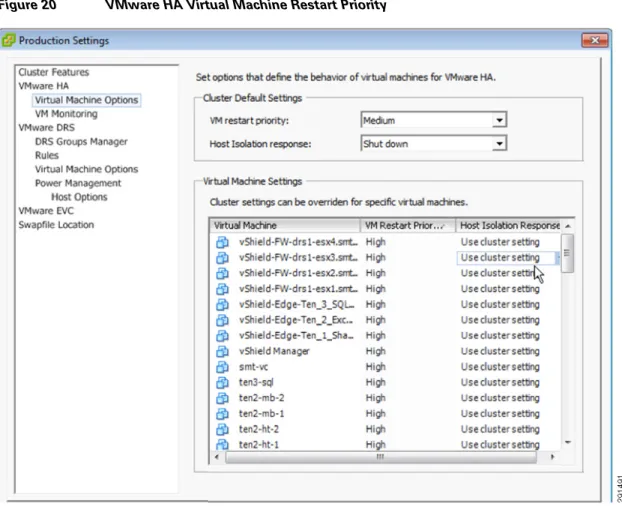
Task: Click VM icon for ten3-sql
Action: coord(223,383)
